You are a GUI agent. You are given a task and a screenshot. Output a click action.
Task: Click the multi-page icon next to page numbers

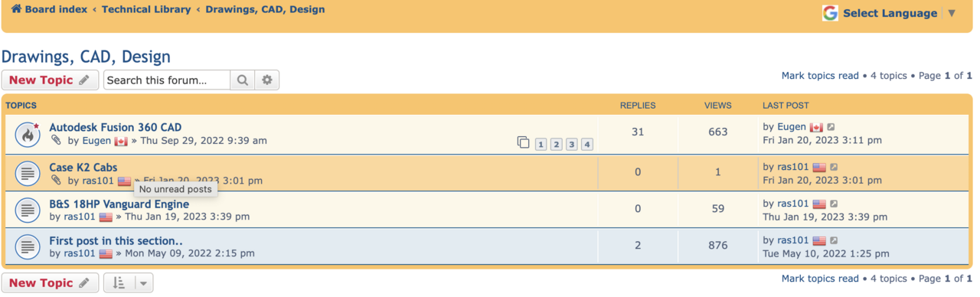tap(523, 142)
